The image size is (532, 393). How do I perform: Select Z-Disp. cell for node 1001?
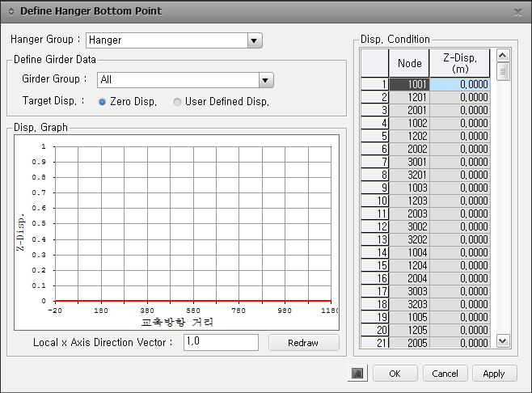point(459,84)
